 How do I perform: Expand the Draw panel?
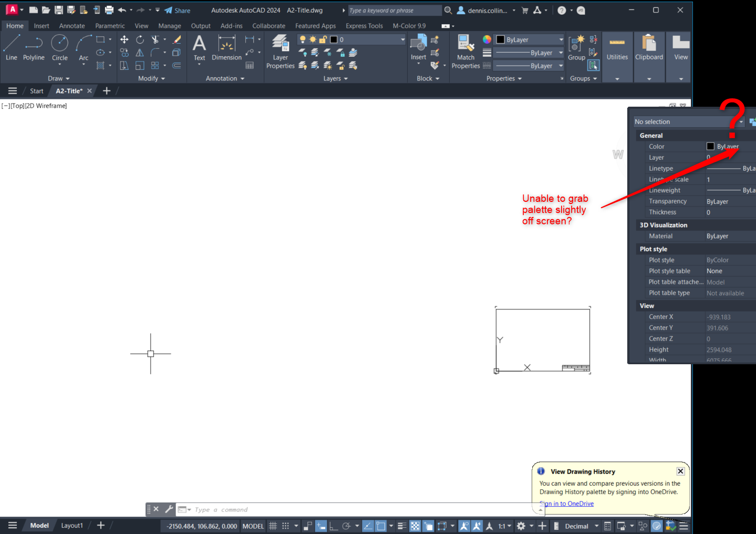(58, 78)
